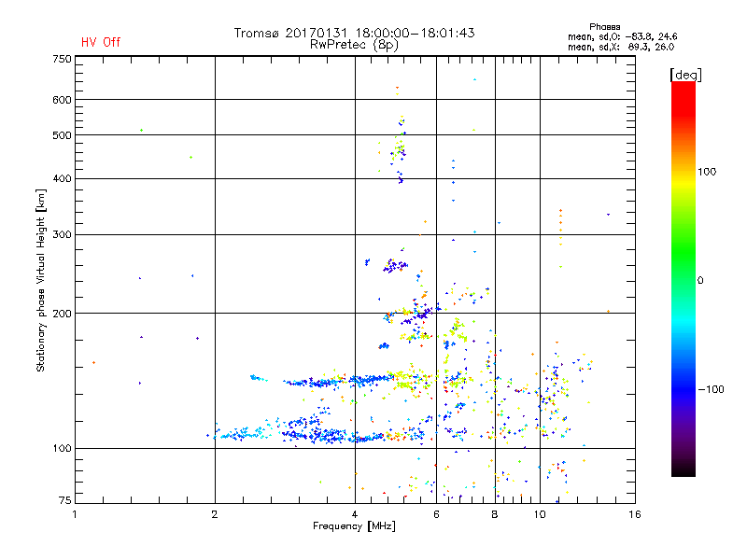
Task: Click the x-axis label '2'
Action: point(215,514)
